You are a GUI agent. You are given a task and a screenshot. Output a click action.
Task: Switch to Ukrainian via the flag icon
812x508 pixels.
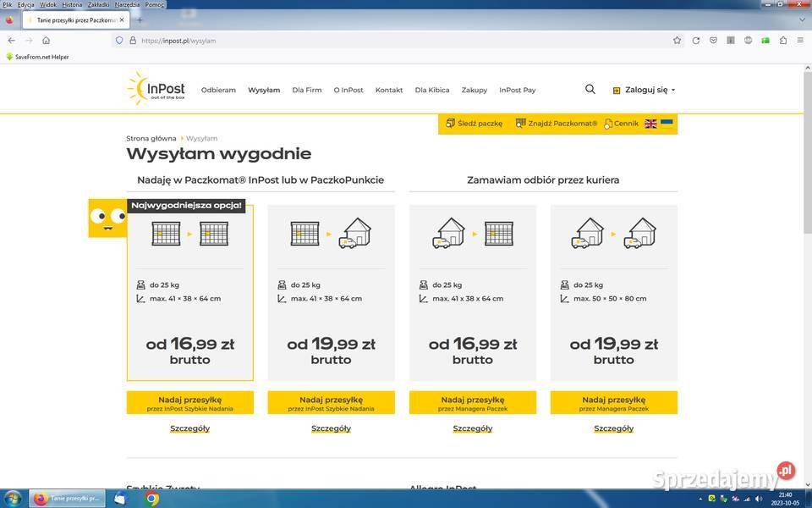(667, 124)
